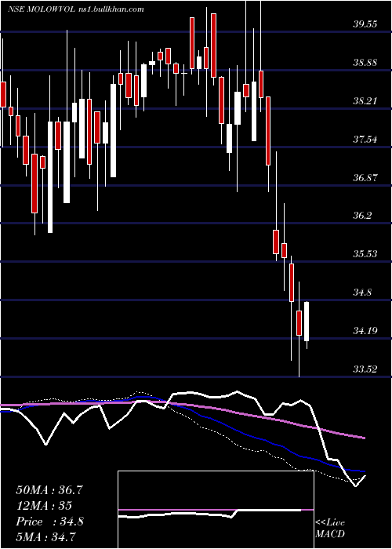Click the 50MA : 36.7 readout
This screenshot has width=392, height=549.
tap(49, 490)
